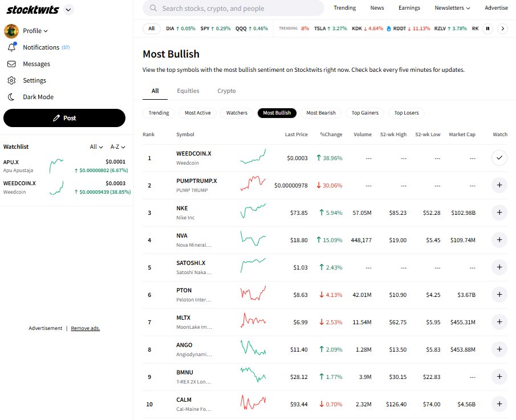The image size is (516, 420).
Task: Add NKE to watchlist with plus icon
Action: 499,213
